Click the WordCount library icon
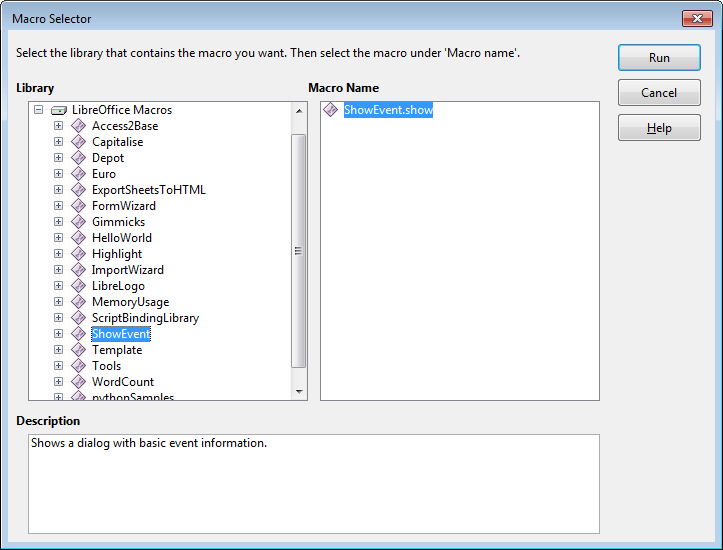723x550 pixels. pos(78,381)
